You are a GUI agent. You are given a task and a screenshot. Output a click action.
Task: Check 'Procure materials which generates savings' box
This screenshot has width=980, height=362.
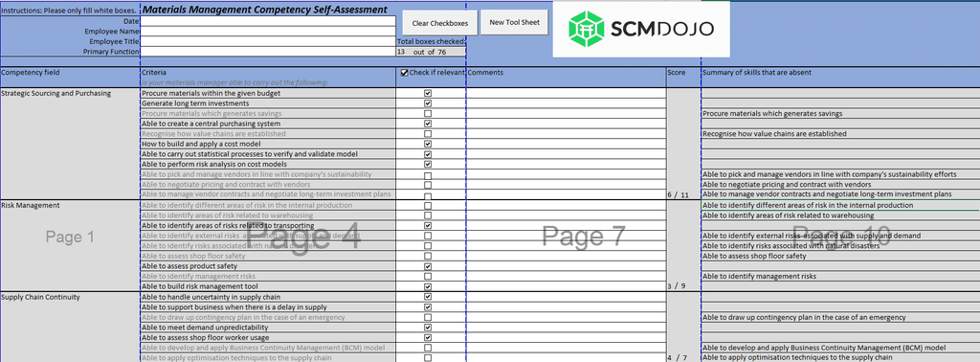[428, 114]
